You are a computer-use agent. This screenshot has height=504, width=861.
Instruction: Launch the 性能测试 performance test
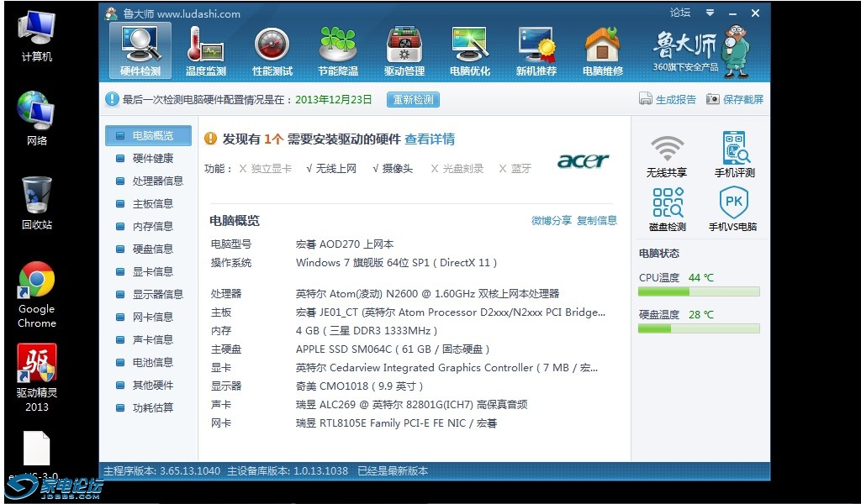pyautogui.click(x=272, y=50)
